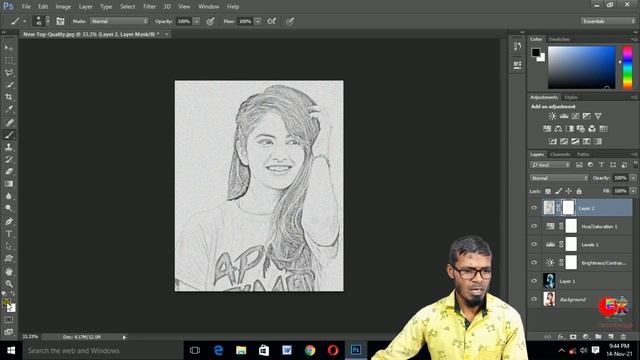Image resolution: width=640 pixels, height=360 pixels.
Task: Select the Dodge tool
Action: click(9, 208)
